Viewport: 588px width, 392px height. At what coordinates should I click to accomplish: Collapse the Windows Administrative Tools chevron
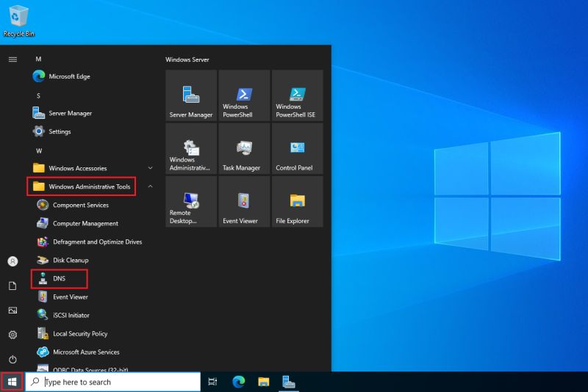pos(151,186)
